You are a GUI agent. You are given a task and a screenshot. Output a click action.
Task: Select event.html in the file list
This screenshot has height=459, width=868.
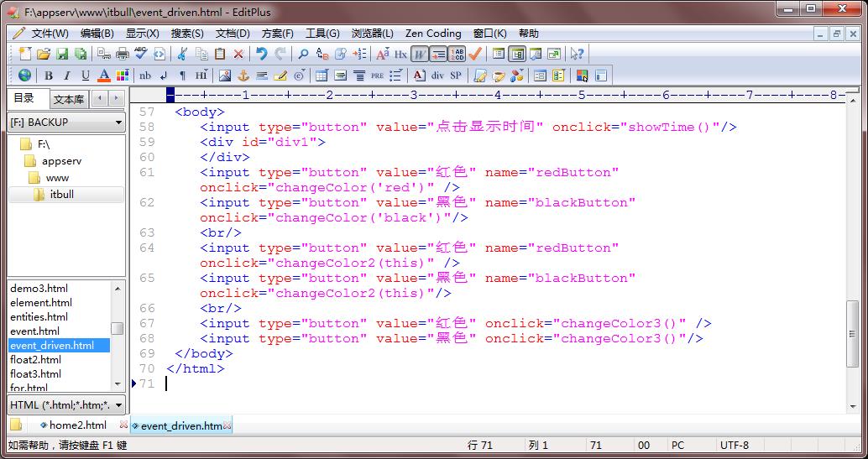(x=35, y=331)
